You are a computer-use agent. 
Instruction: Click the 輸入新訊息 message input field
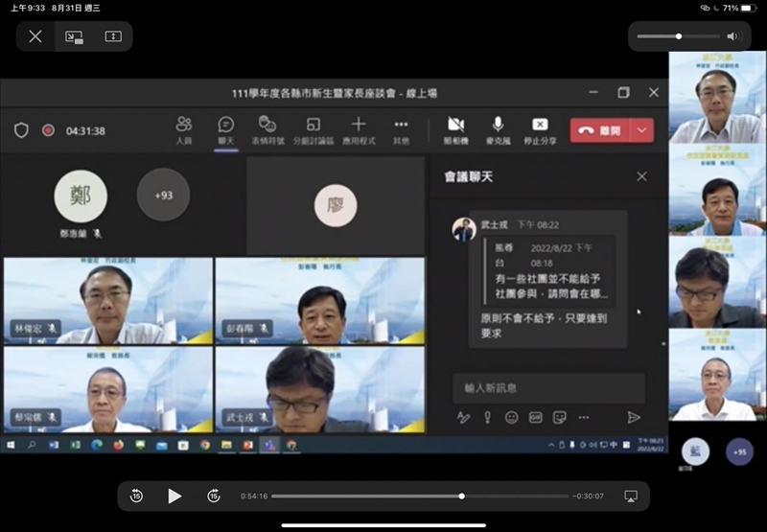pyautogui.click(x=547, y=388)
